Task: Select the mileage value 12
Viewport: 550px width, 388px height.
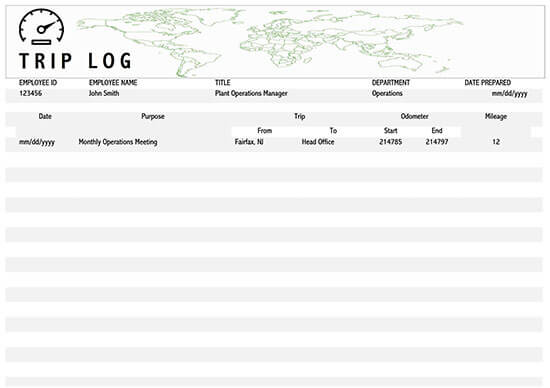Action: [x=496, y=142]
